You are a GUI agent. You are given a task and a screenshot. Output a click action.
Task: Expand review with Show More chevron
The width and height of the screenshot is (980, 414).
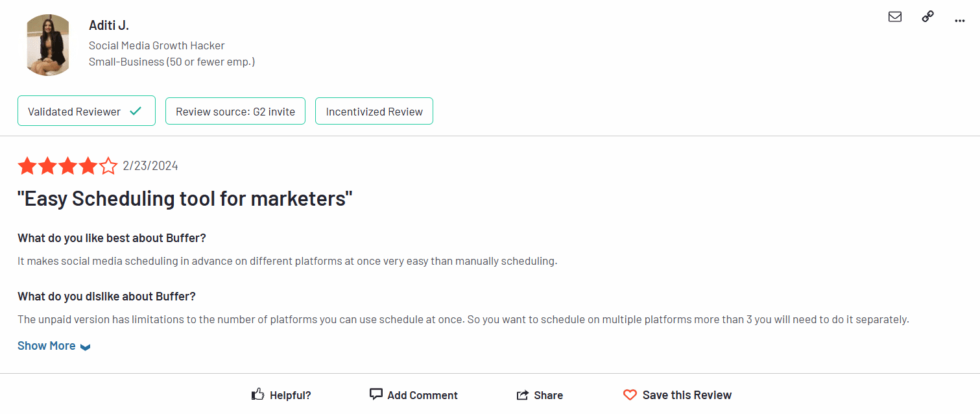coord(86,347)
